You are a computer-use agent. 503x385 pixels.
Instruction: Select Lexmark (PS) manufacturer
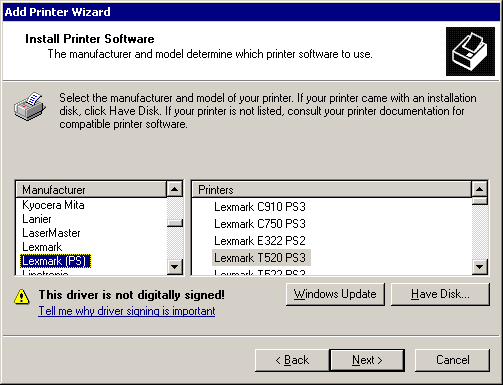click(55, 261)
